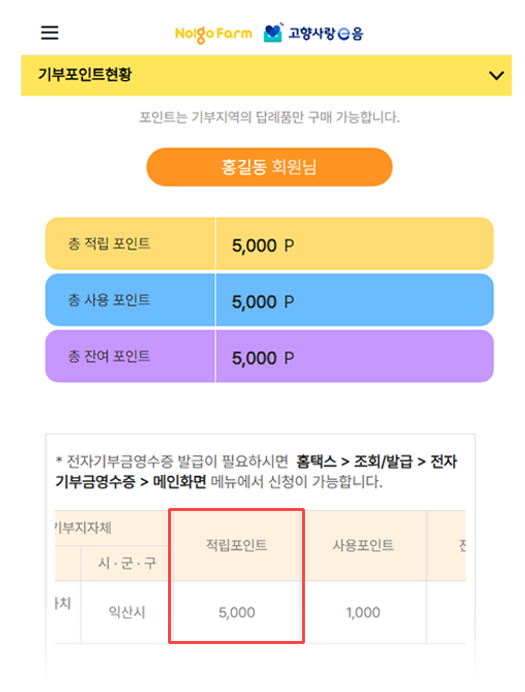Click the 홍길동 회원님 orange button
This screenshot has width=525, height=692.
pos(269,167)
